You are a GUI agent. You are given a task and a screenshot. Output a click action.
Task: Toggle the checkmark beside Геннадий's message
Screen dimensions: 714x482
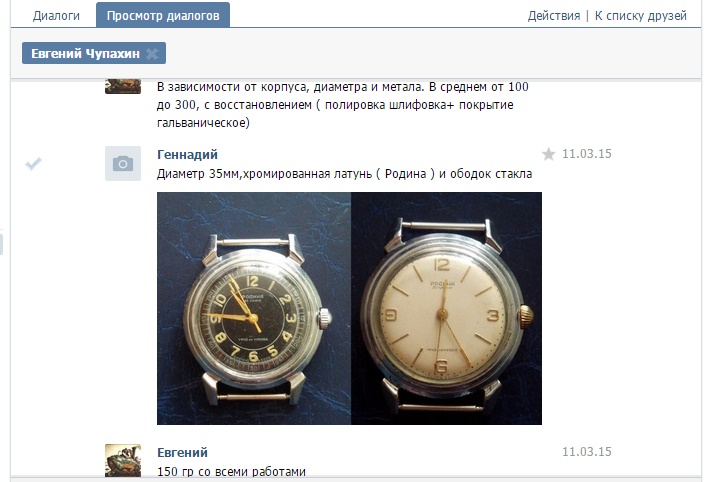pos(33,163)
